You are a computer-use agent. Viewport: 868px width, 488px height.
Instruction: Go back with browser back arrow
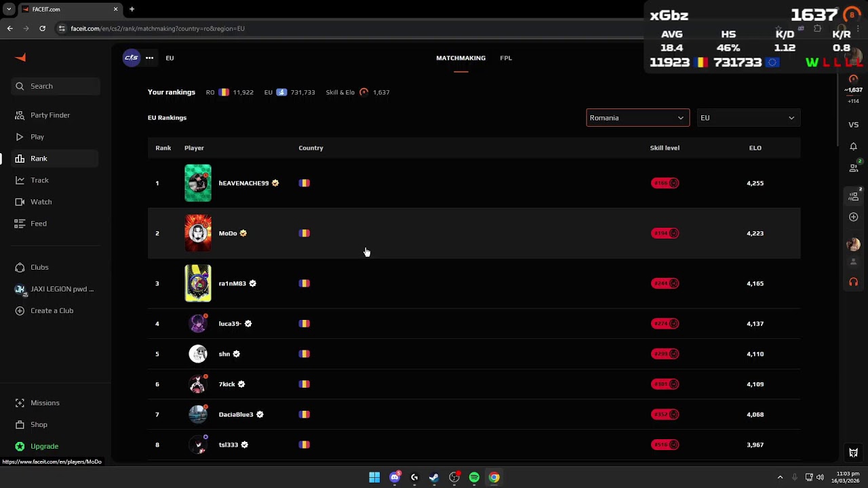click(x=9, y=28)
